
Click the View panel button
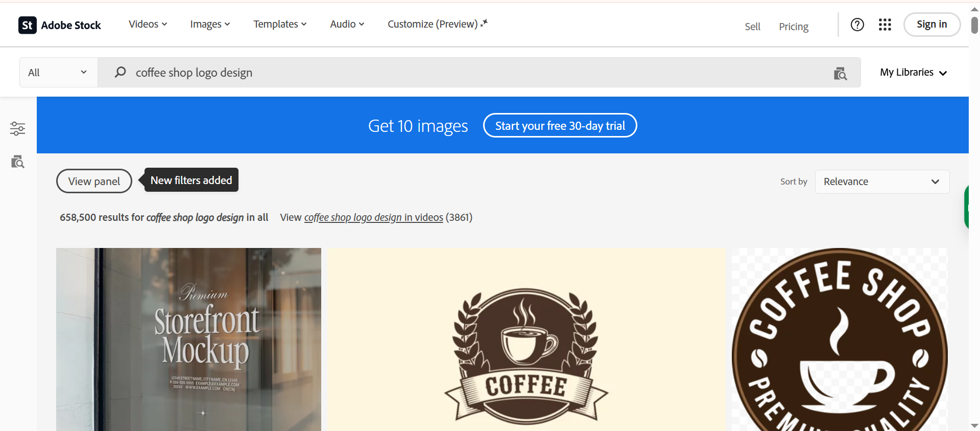point(94,181)
